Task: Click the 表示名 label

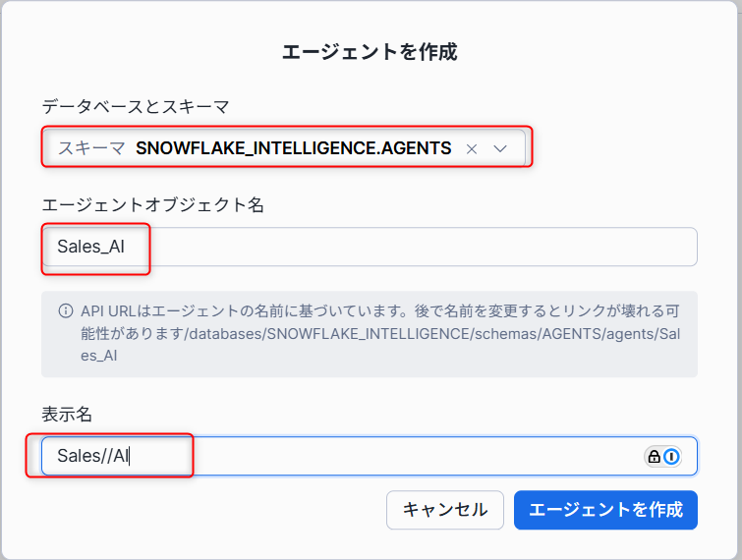Action: [x=67, y=414]
